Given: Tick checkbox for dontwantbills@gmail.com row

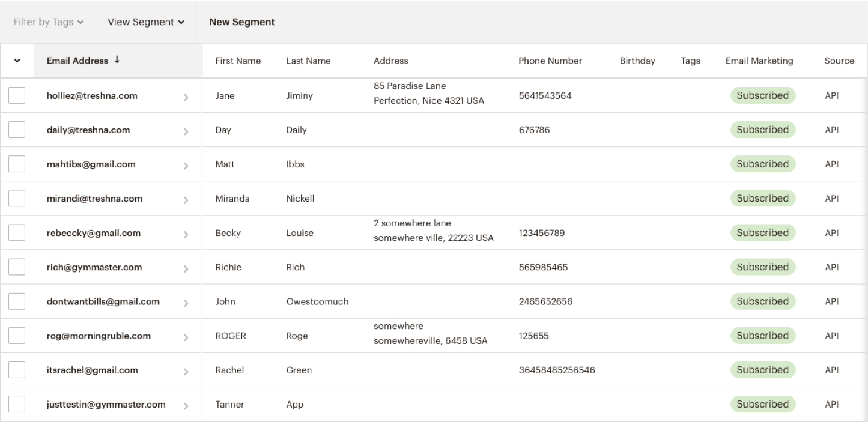Looking at the screenshot, I should 17,301.
